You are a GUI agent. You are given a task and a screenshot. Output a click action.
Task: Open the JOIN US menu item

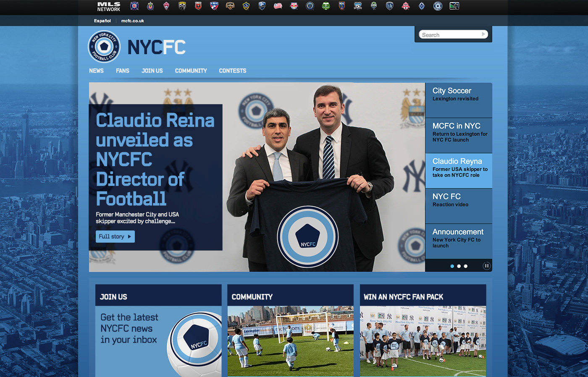tap(152, 71)
